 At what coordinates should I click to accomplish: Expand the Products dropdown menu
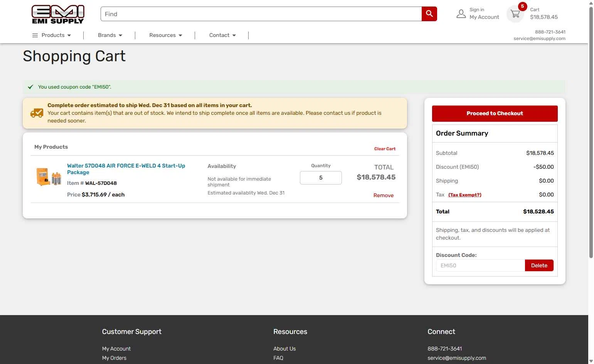(x=56, y=35)
